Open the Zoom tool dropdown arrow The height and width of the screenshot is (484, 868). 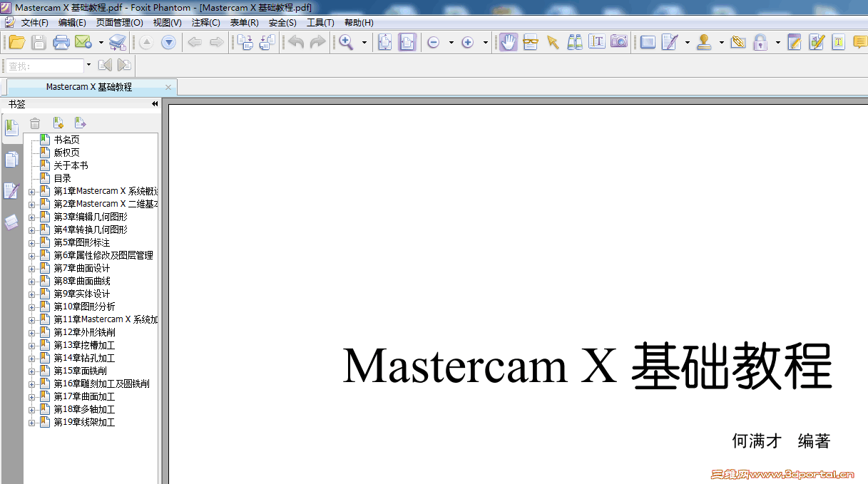(x=364, y=43)
